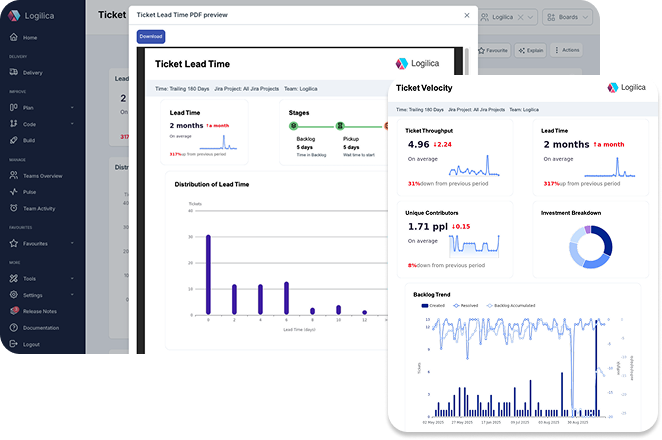
Task: Click the Teams Overview people icon
Action: [x=14, y=175]
